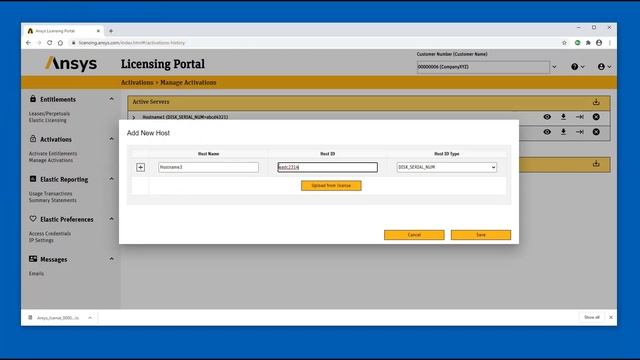640x360 pixels.
Task: Click the Elastic Reporting icon
Action: 33,179
